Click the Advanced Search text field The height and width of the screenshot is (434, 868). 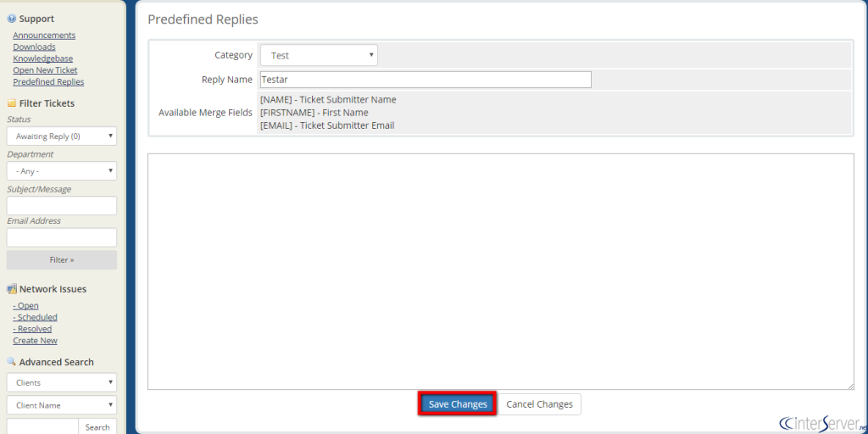(x=42, y=426)
